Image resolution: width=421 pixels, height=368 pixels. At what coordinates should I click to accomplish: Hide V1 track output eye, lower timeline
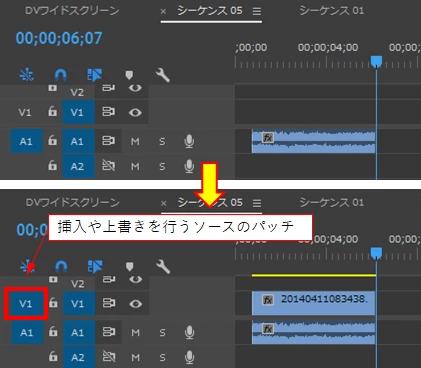tap(135, 304)
